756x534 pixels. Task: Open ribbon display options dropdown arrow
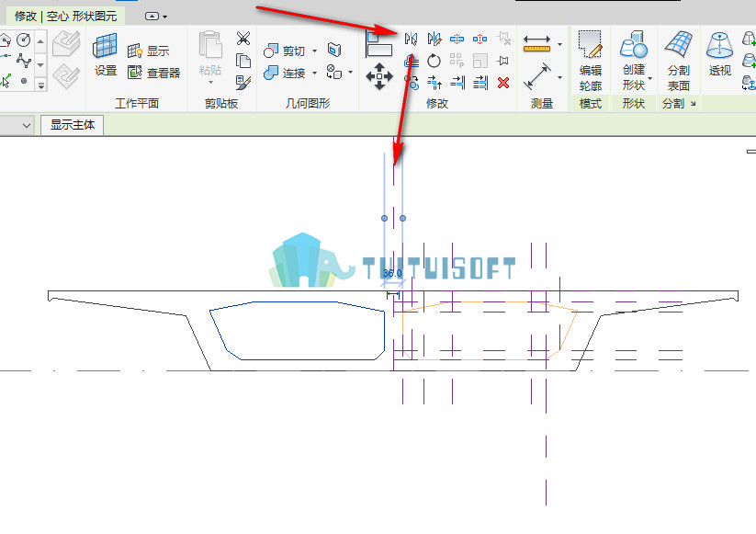click(x=165, y=17)
